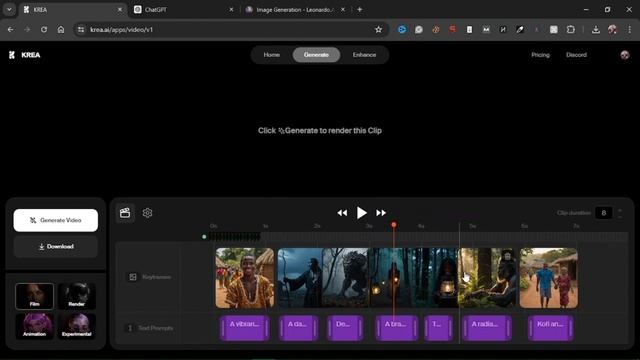The image size is (640, 360).
Task: Click the Generate Video button
Action: point(56,220)
